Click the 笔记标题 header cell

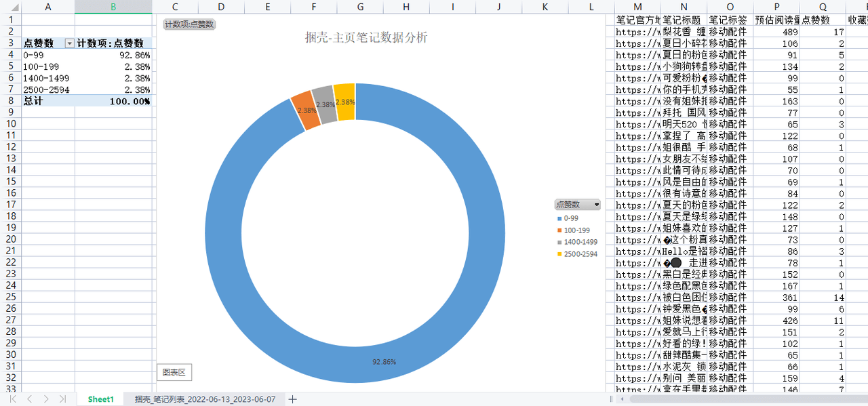click(x=684, y=20)
